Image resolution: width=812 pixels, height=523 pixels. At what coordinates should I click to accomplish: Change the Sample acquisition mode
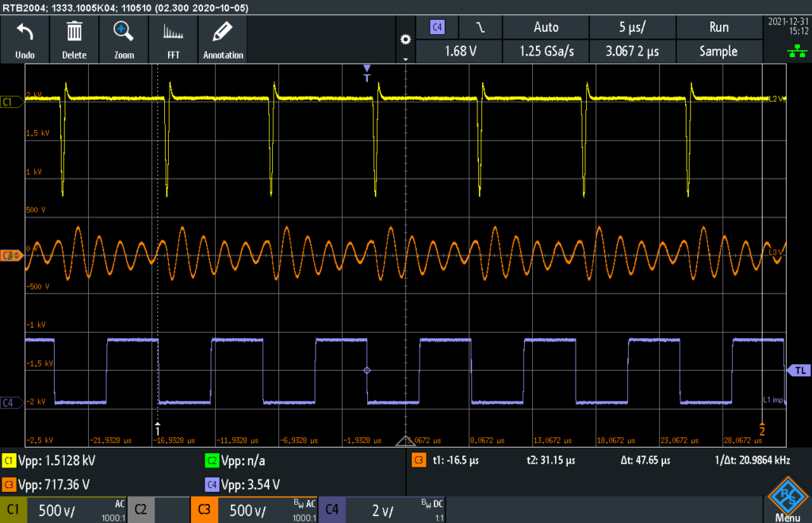718,52
